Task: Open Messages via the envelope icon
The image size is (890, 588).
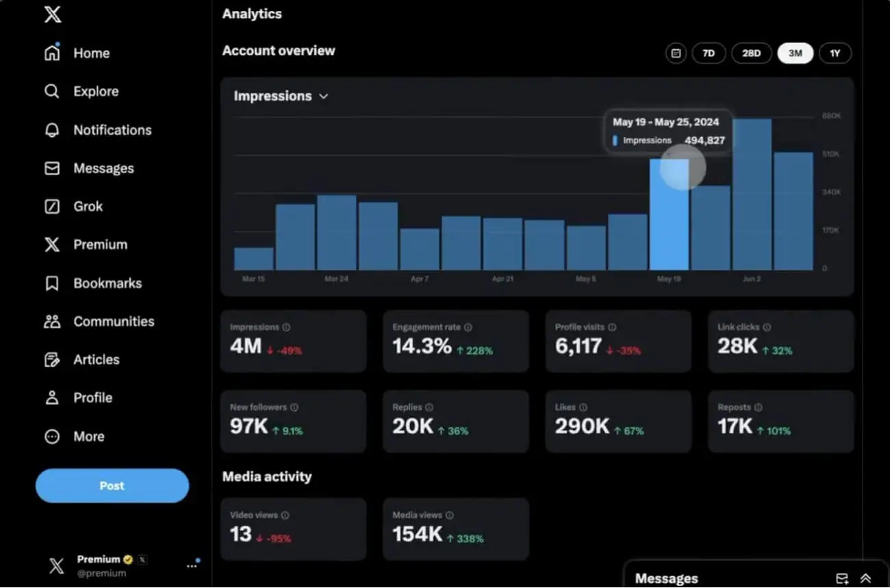Action: tap(52, 168)
